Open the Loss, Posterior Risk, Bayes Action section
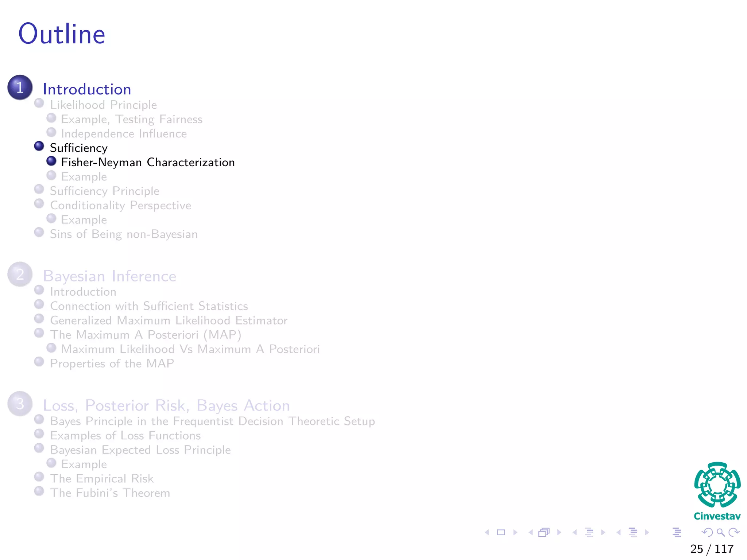747x560 pixels. coord(166,406)
